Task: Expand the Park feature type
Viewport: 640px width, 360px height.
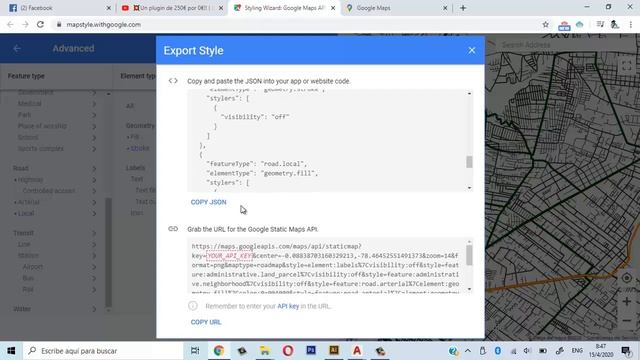Action: [x=94, y=115]
